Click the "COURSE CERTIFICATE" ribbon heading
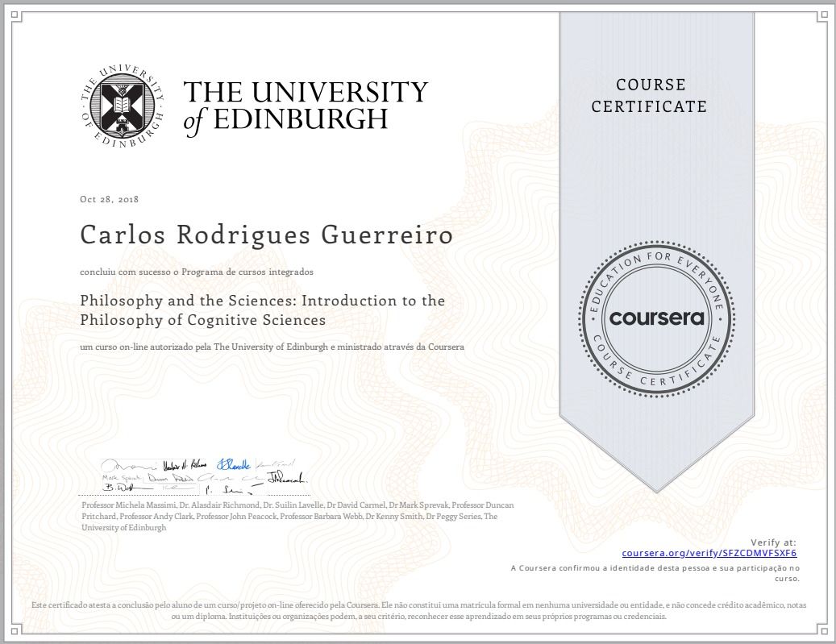Image resolution: width=836 pixels, height=644 pixels. [650, 96]
